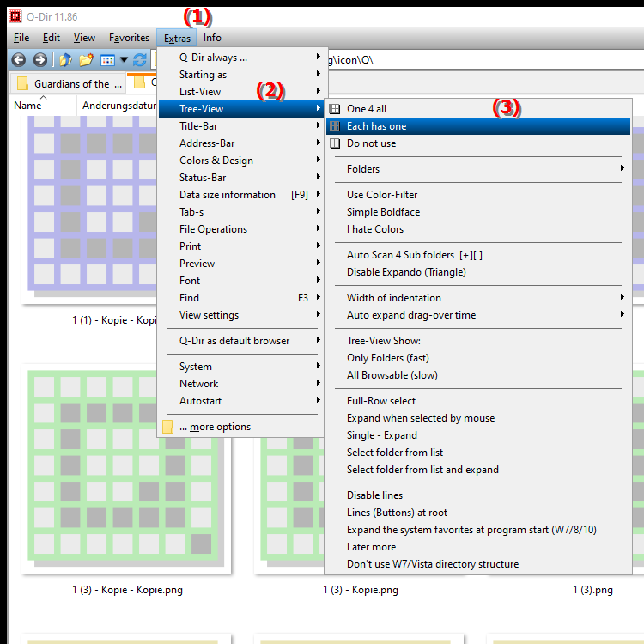Image resolution: width=644 pixels, height=644 pixels.
Task: Open the Autostart submenu
Action: click(x=241, y=401)
